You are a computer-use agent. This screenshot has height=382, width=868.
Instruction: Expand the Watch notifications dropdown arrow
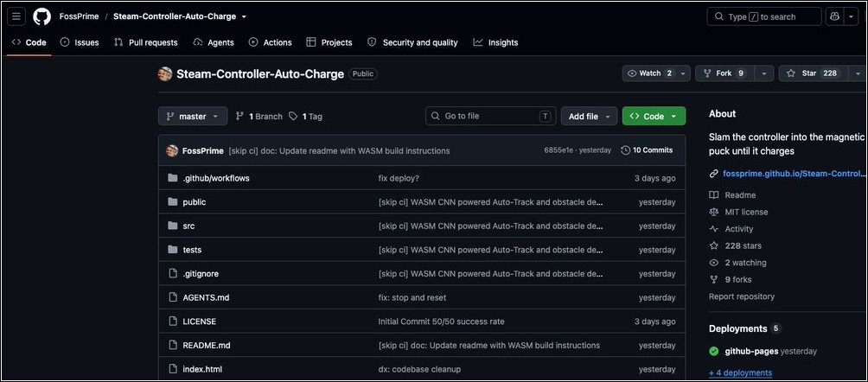coord(684,73)
